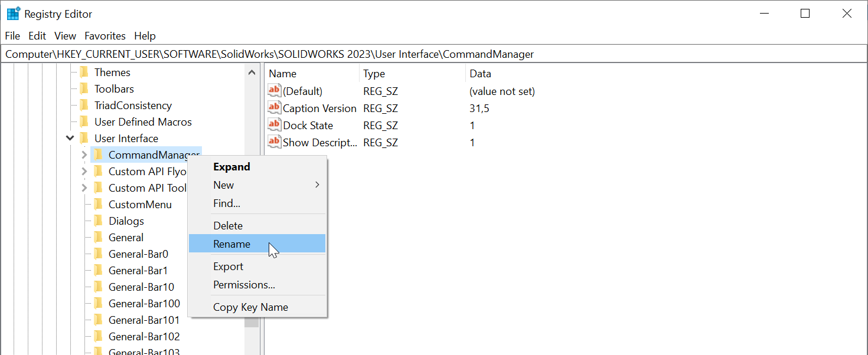Viewport: 868px width, 355px height.
Task: Choose Find... from the context menu
Action: click(257, 203)
